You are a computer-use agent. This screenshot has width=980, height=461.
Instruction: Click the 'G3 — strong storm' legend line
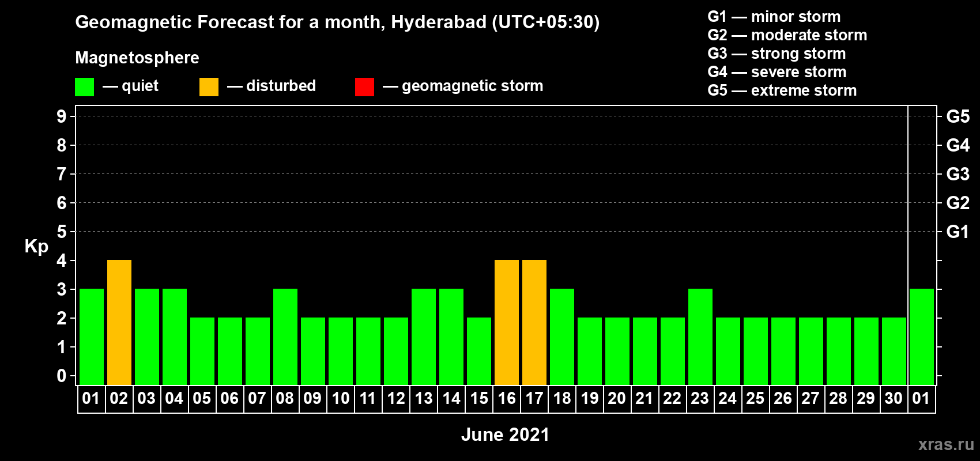point(777,54)
